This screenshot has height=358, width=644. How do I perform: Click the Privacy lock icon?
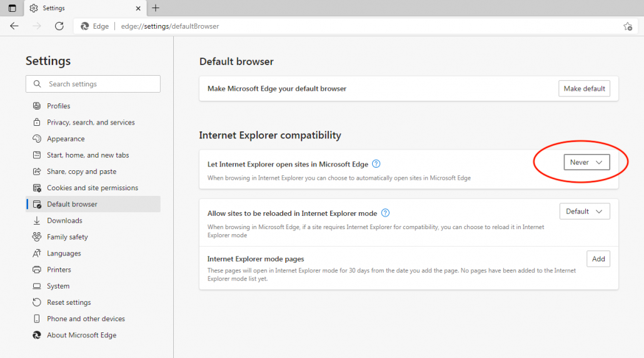coord(37,123)
